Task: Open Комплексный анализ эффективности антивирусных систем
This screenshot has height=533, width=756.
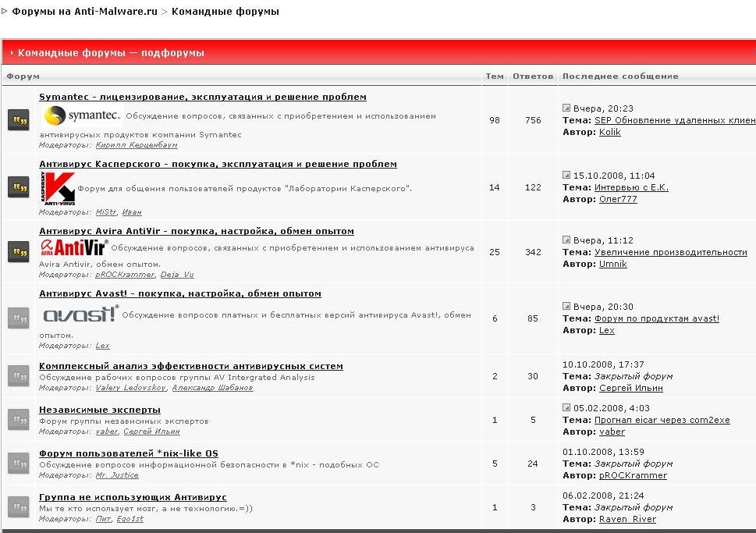Action: [191, 366]
